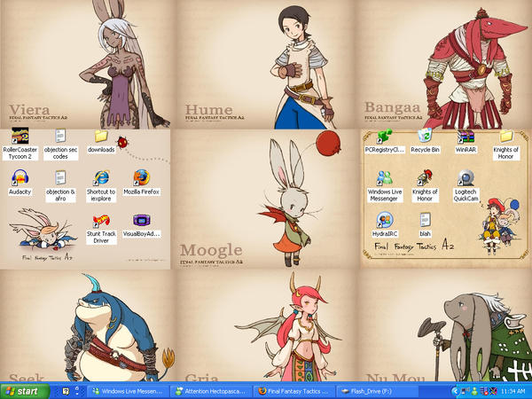The image size is (532, 399).
Task: Launch Audacity from the desktop
Action: coord(20,177)
